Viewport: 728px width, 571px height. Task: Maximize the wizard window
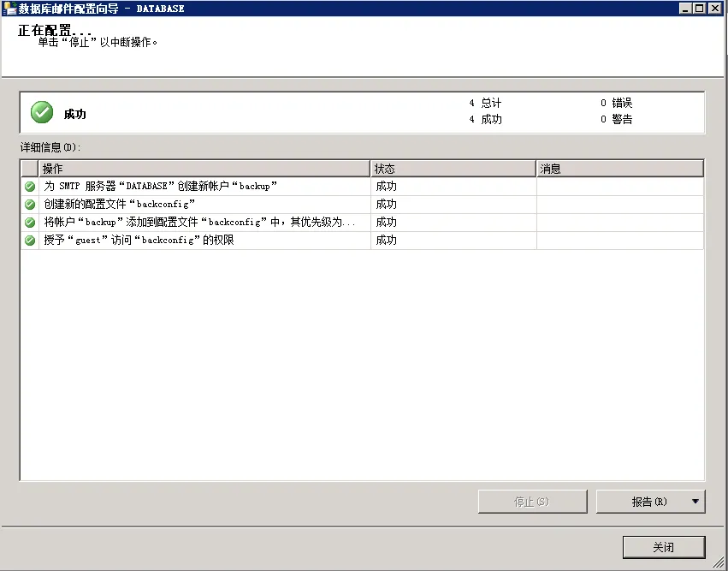click(699, 8)
